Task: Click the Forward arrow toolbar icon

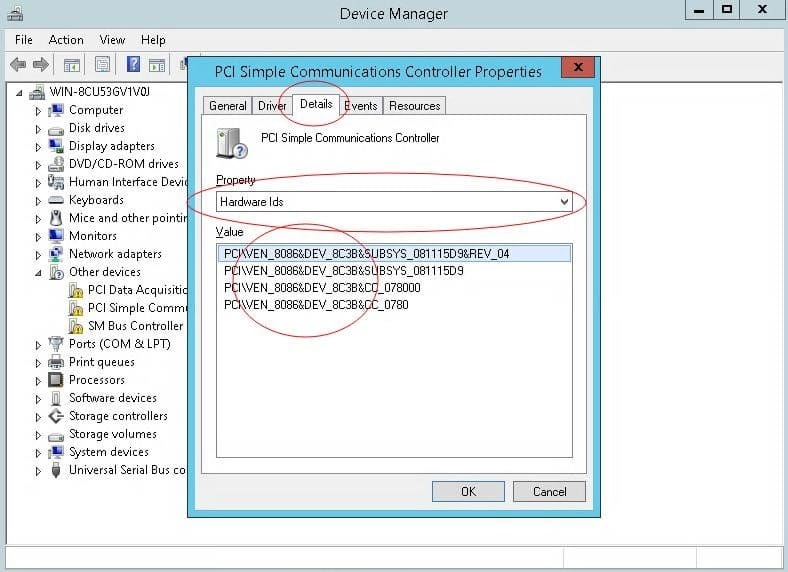Action: (x=41, y=65)
